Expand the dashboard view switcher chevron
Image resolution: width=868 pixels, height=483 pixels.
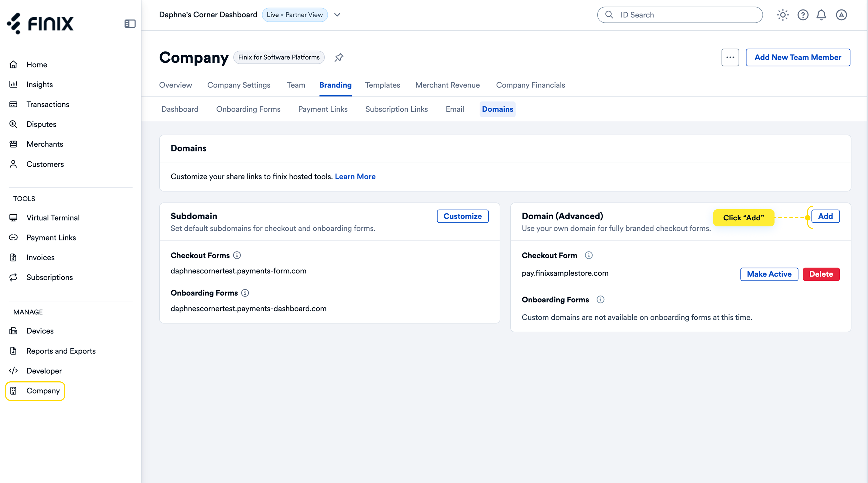tap(337, 15)
